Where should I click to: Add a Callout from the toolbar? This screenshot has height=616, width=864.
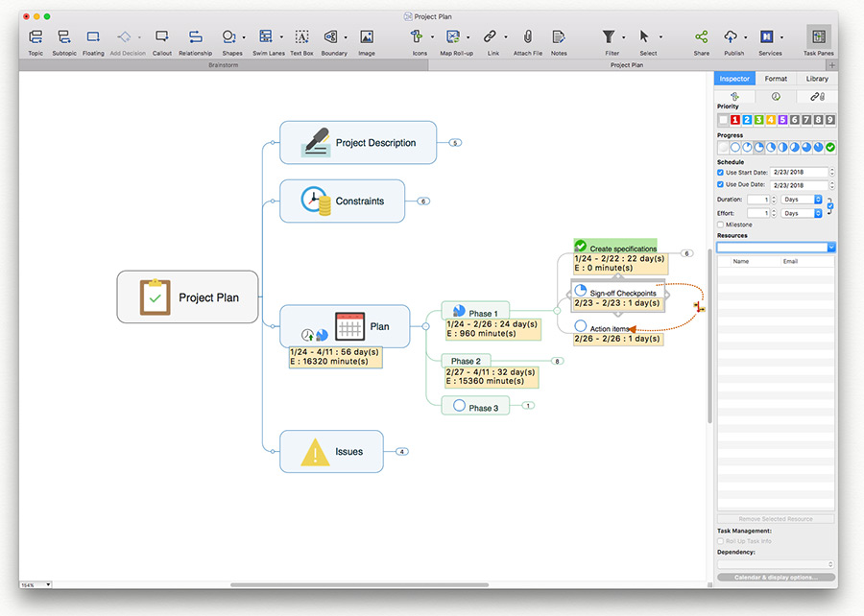(x=161, y=36)
